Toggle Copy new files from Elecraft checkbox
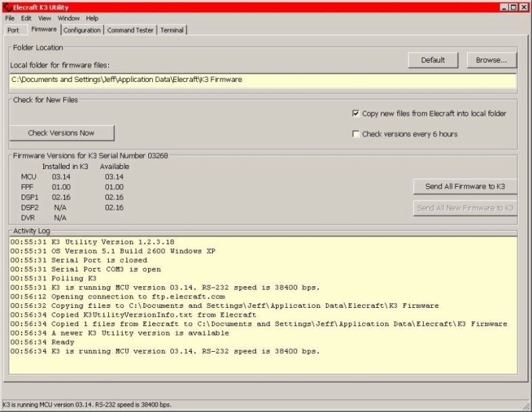Viewport: 532px width, 412px height. [355, 113]
